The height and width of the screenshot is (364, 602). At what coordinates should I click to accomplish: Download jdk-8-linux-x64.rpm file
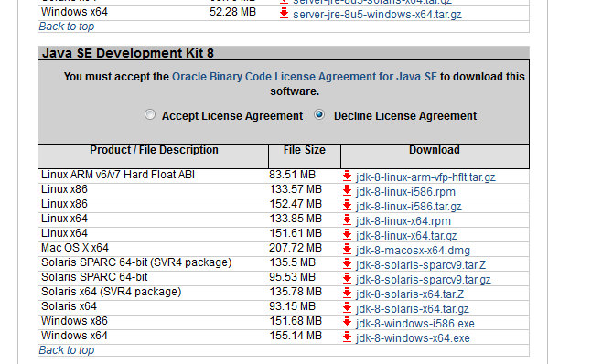pos(403,221)
